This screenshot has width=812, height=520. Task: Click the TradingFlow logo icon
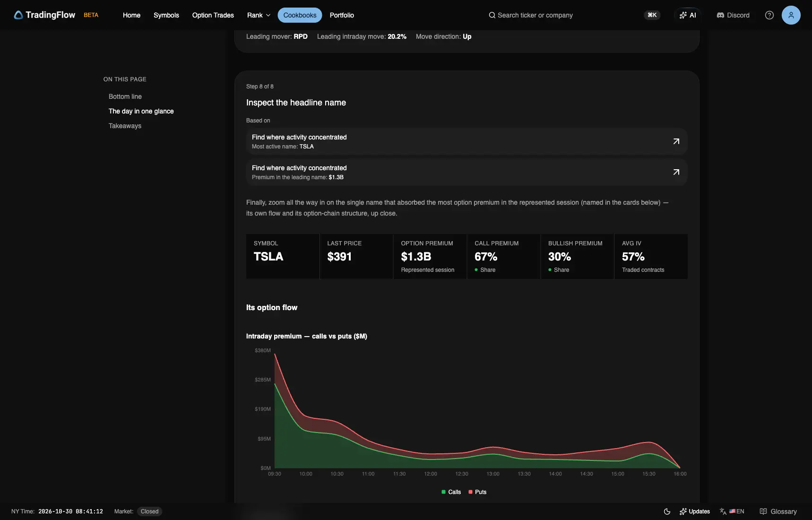point(18,15)
